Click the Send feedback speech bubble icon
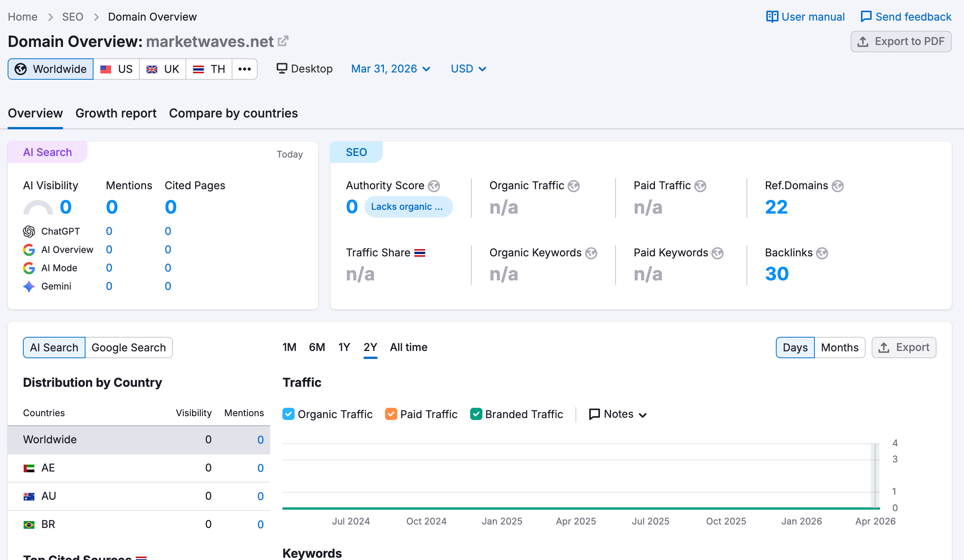 tap(866, 17)
